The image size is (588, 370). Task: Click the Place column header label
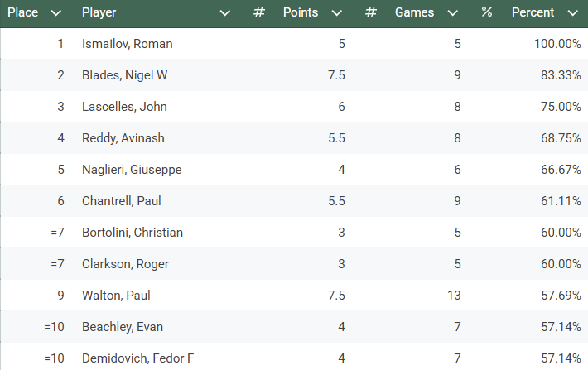(23, 13)
